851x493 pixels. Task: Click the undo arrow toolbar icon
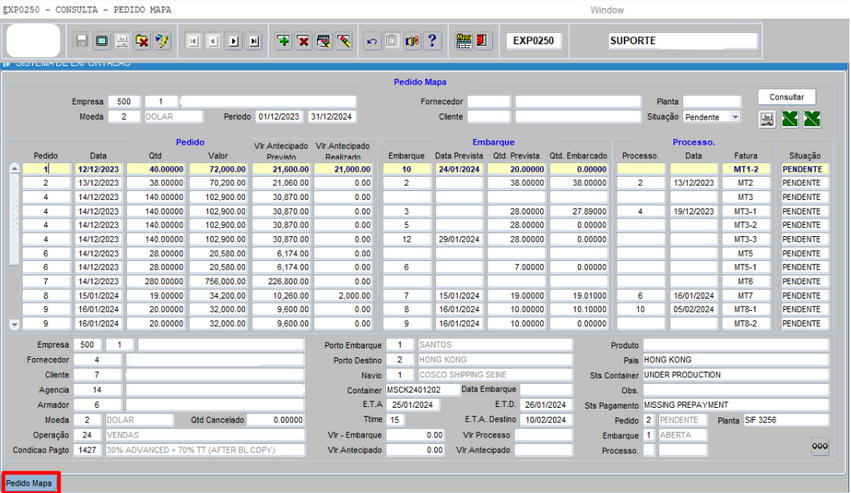[x=373, y=41]
